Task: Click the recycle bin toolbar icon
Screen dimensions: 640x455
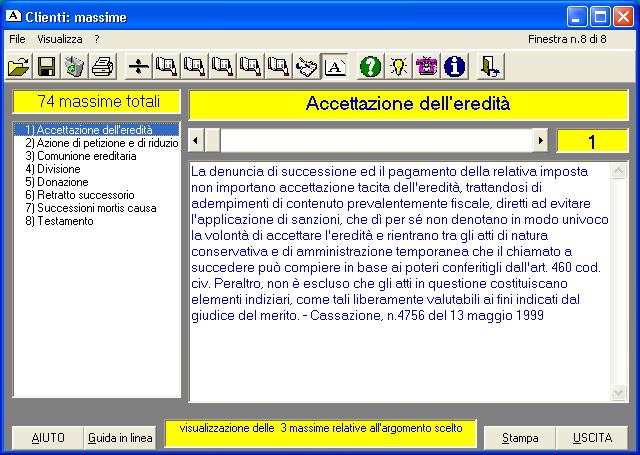Action: [74, 67]
